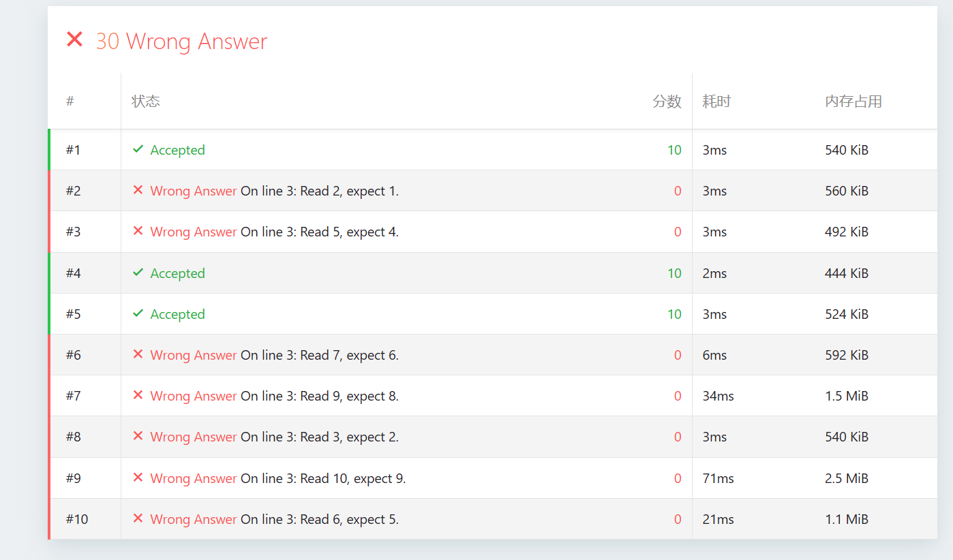Click the red X icon beside 30 Wrong Answer
Viewport: 953px width, 560px height.
[x=74, y=40]
